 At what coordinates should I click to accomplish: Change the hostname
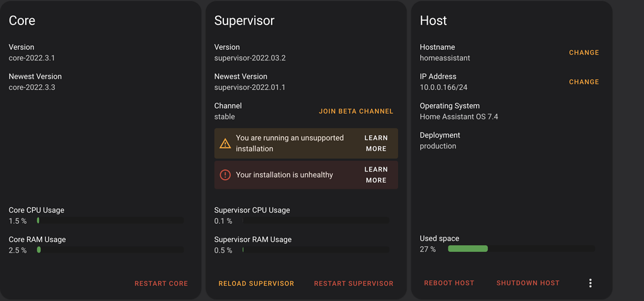584,53
